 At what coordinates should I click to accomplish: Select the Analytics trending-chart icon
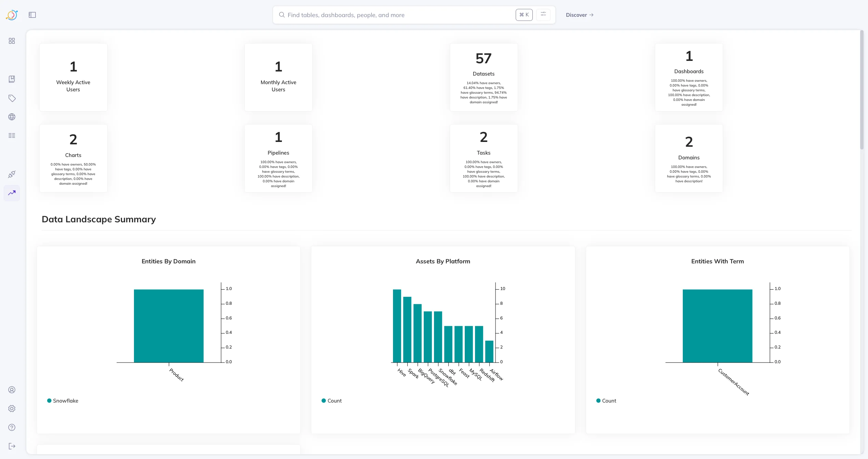(12, 193)
